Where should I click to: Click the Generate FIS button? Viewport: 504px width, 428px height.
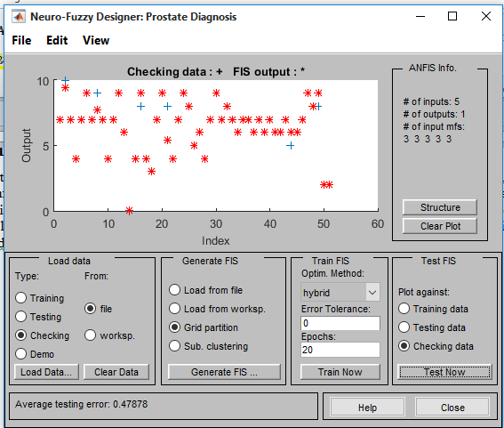pos(224,372)
